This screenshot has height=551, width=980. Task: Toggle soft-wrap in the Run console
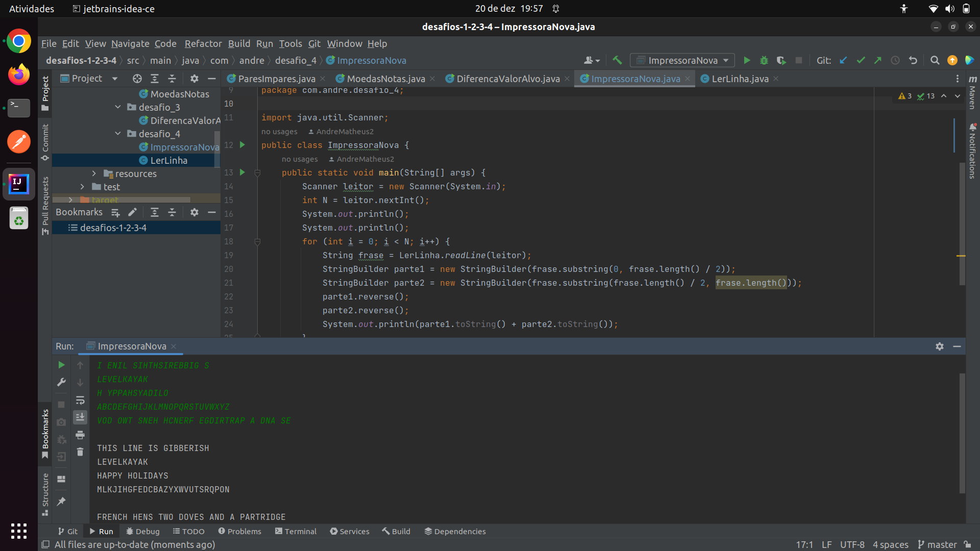click(80, 400)
